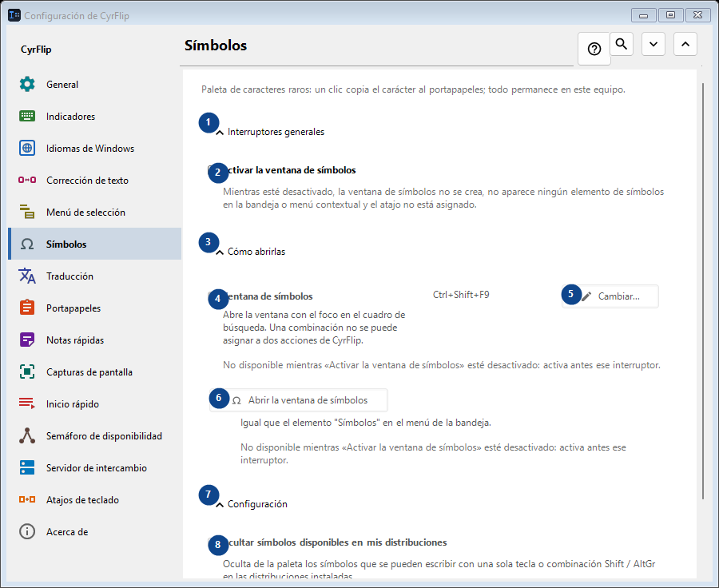Select Semáforo de disponibilidad in sidebar
Viewport: 719px width, 588px height.
[x=95, y=435]
